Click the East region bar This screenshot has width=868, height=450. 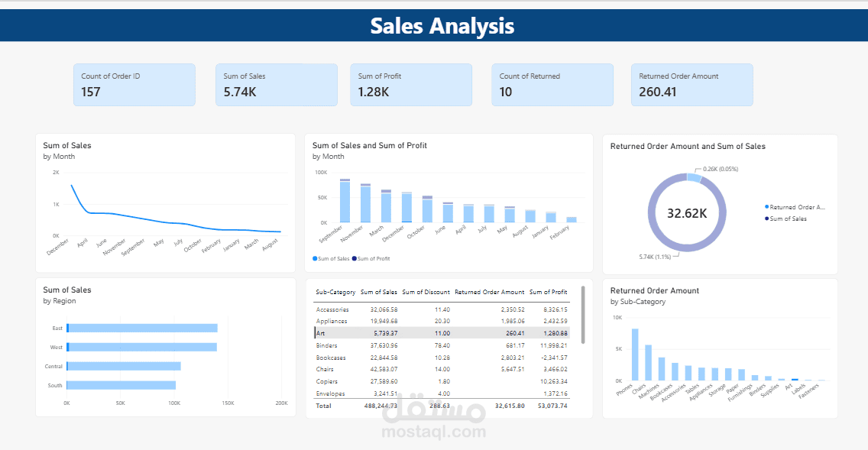point(142,329)
